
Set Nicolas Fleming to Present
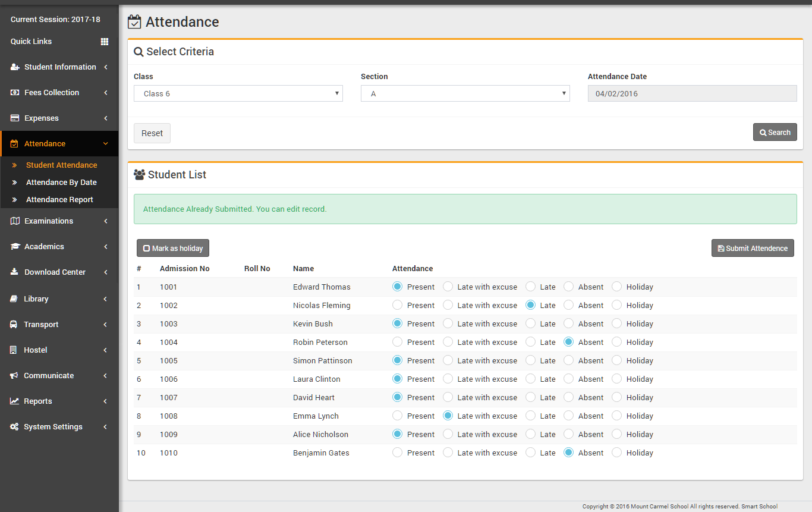point(397,305)
